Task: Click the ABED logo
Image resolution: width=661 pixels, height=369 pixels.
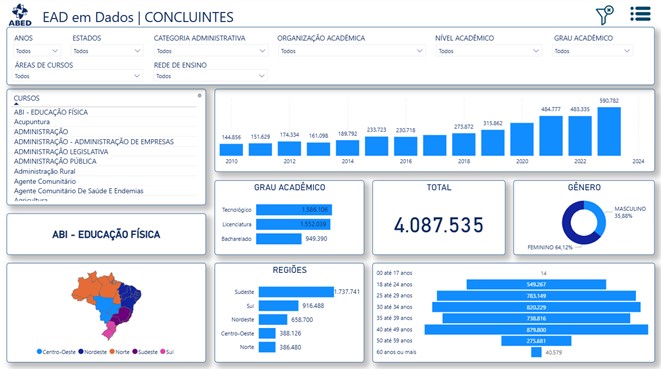Action: pos(20,15)
